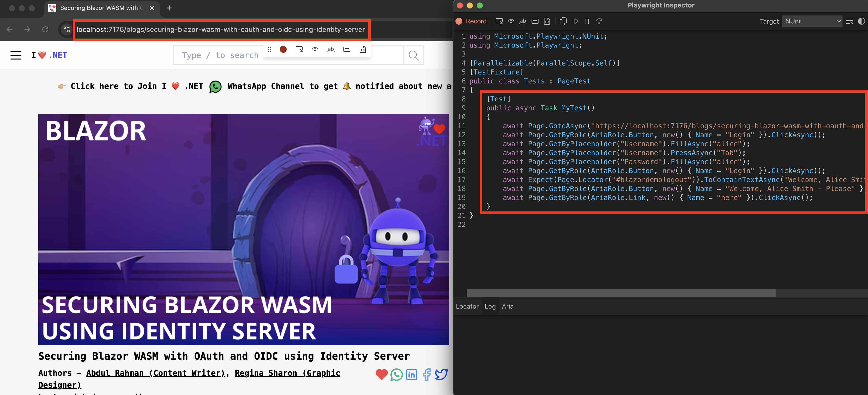Click 'Securing Blazor WASM with OAuth' article heading
Image resolution: width=868 pixels, height=395 pixels.
click(224, 356)
